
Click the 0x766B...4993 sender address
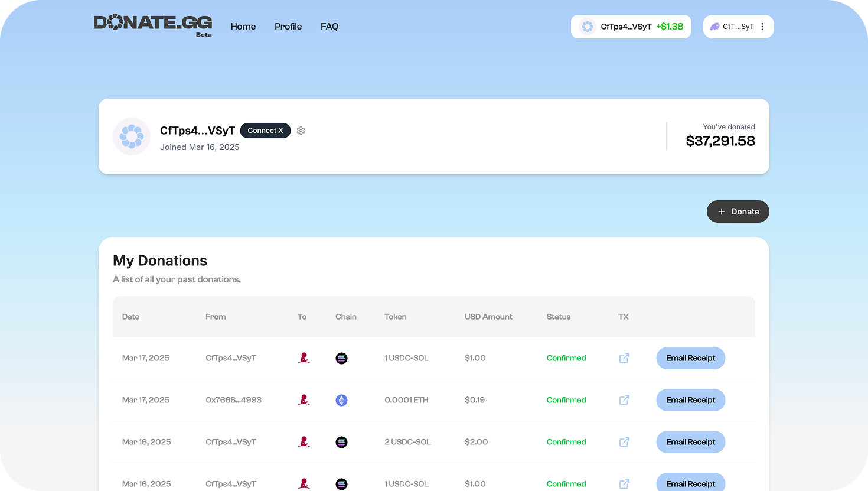(x=233, y=400)
